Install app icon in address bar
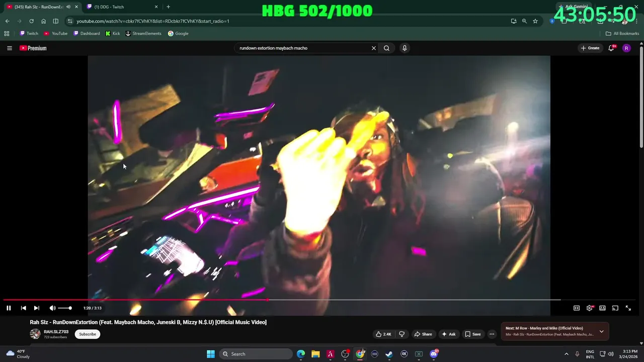The image size is (644, 362). [x=513, y=21]
